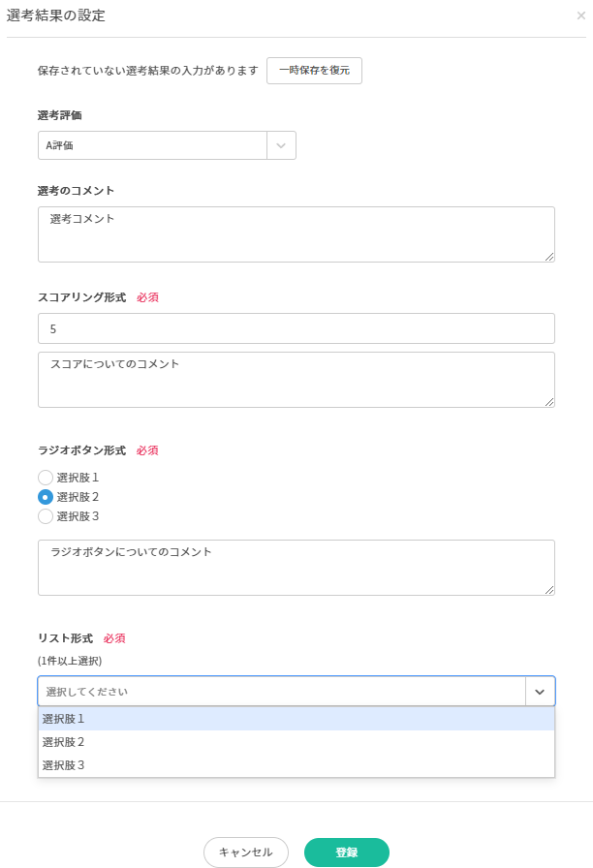Click the scoring input field showing 5
This screenshot has width=593, height=868.
coord(296,328)
